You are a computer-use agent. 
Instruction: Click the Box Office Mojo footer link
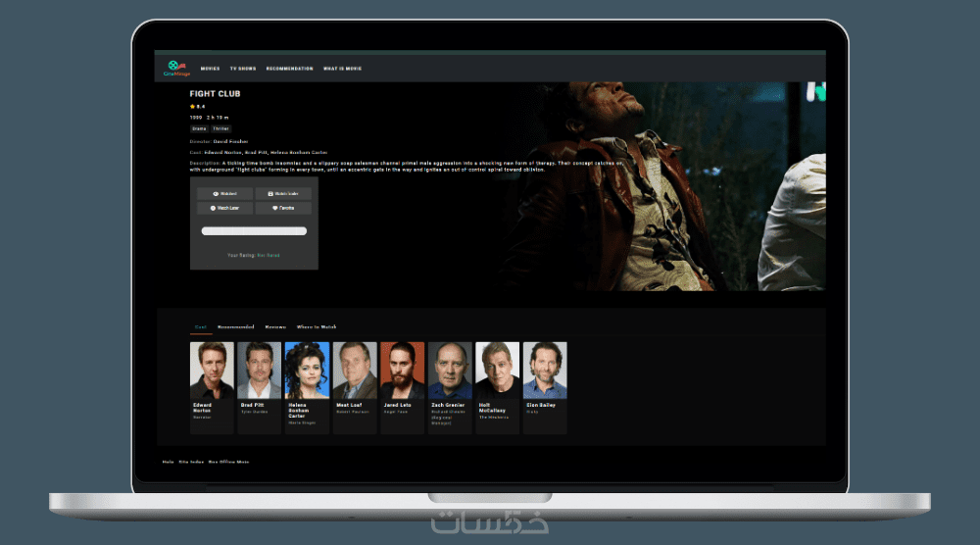click(228, 462)
